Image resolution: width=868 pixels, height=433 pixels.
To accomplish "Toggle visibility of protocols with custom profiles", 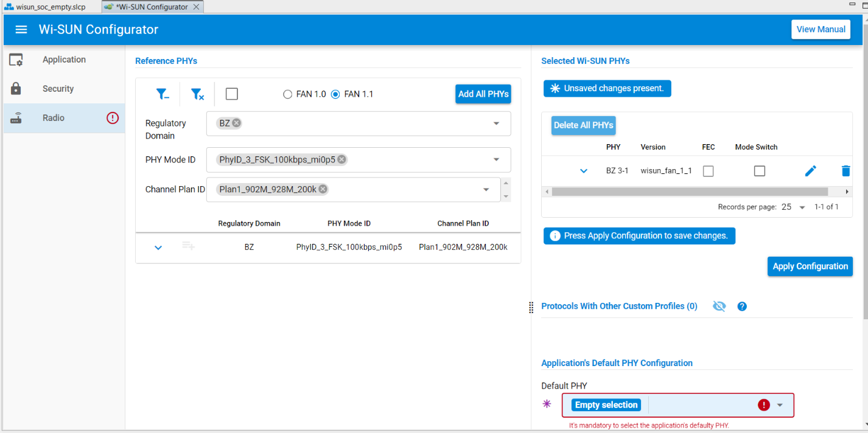I will 719,307.
